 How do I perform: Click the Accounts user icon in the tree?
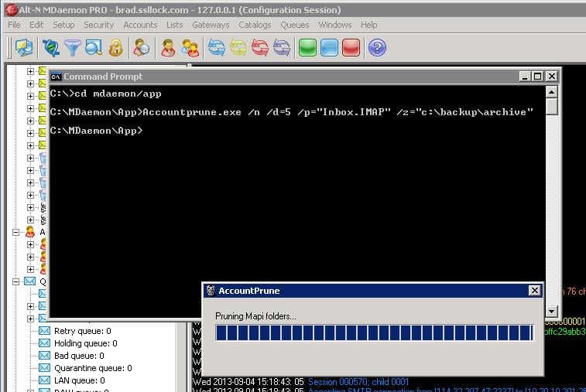[x=30, y=232]
